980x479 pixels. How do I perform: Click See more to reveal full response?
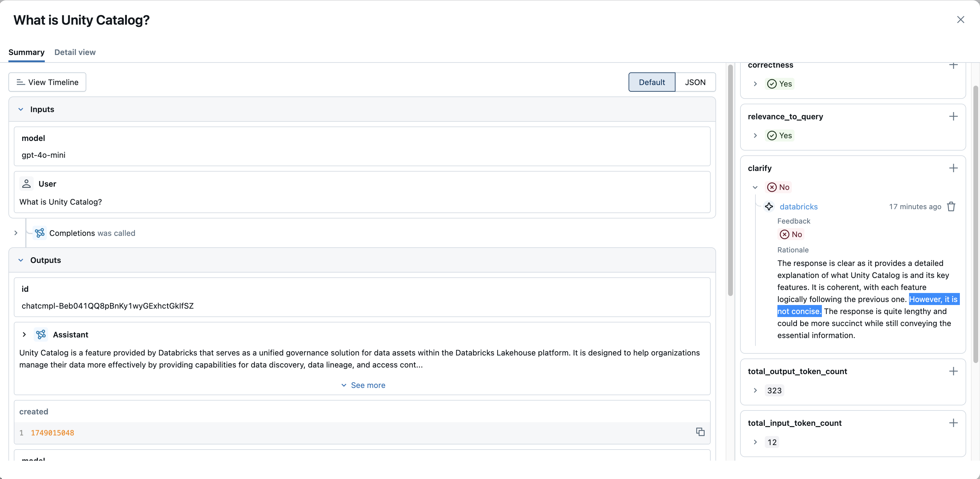[x=363, y=385]
